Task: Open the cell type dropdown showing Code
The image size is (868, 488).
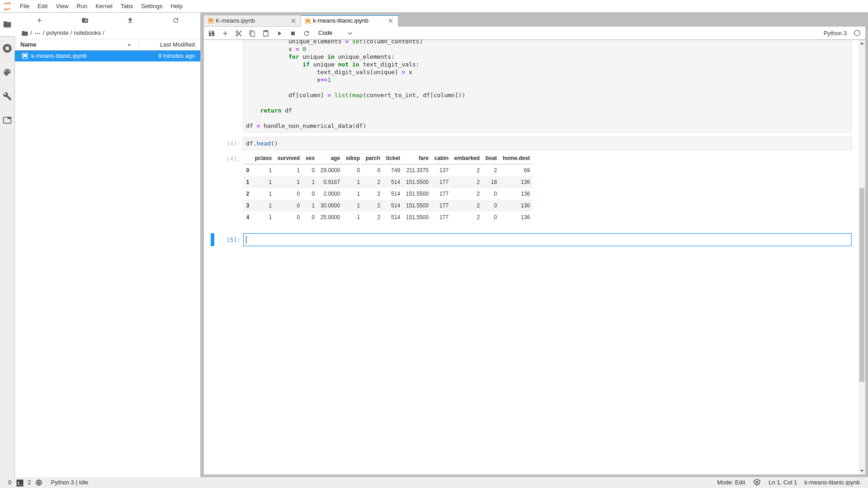Action: 335,33
